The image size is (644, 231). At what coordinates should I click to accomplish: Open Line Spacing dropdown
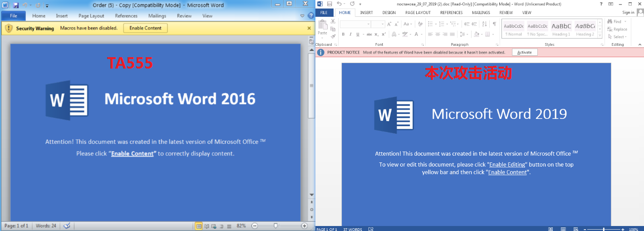[462, 34]
